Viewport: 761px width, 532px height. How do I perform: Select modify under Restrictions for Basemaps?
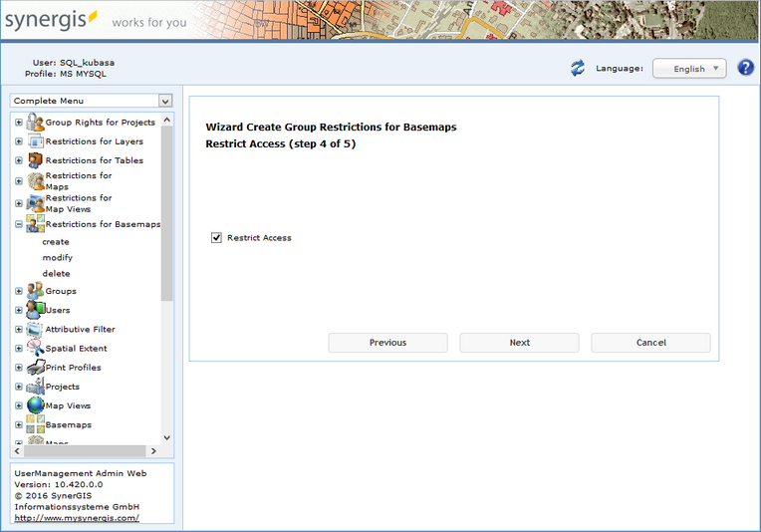[57, 257]
